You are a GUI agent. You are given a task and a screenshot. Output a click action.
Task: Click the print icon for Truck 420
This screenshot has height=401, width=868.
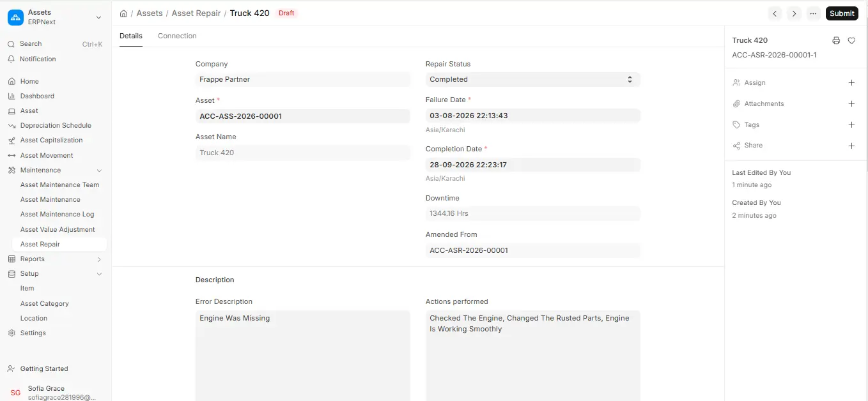836,40
